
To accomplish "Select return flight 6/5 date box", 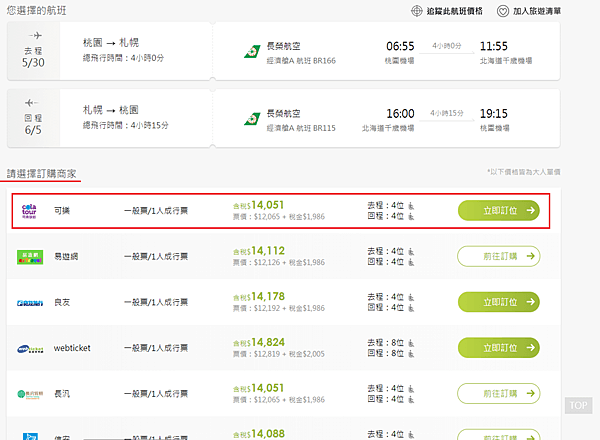I will point(31,119).
